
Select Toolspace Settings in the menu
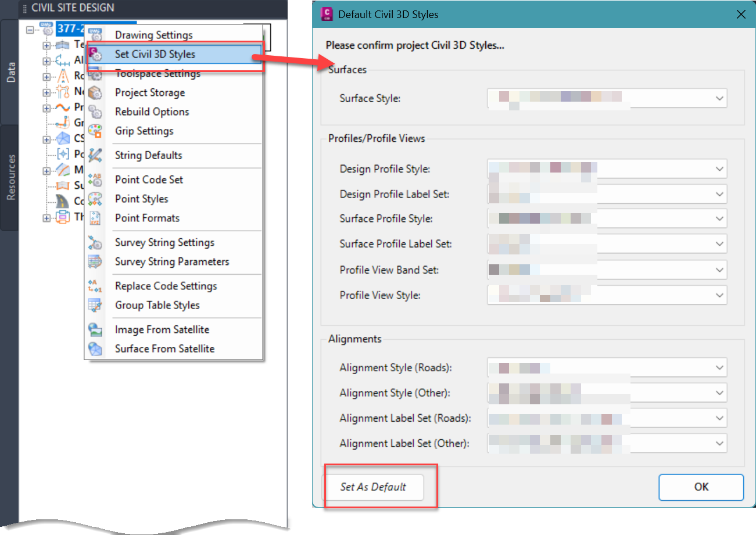click(x=174, y=73)
